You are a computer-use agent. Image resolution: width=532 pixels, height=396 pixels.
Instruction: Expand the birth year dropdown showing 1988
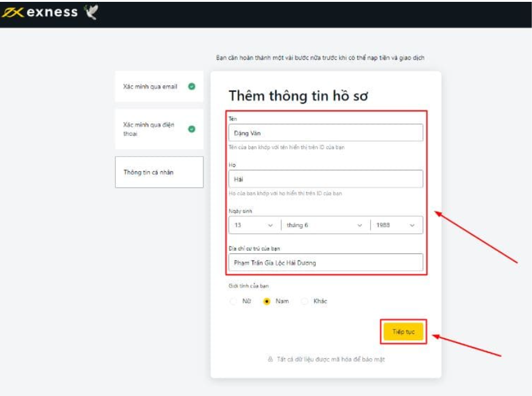[x=396, y=225]
